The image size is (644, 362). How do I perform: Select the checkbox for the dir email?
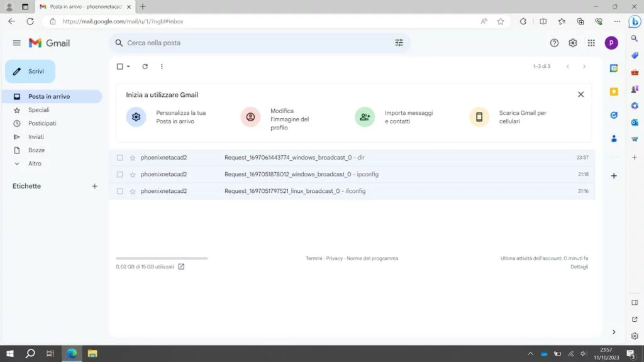pos(120,158)
